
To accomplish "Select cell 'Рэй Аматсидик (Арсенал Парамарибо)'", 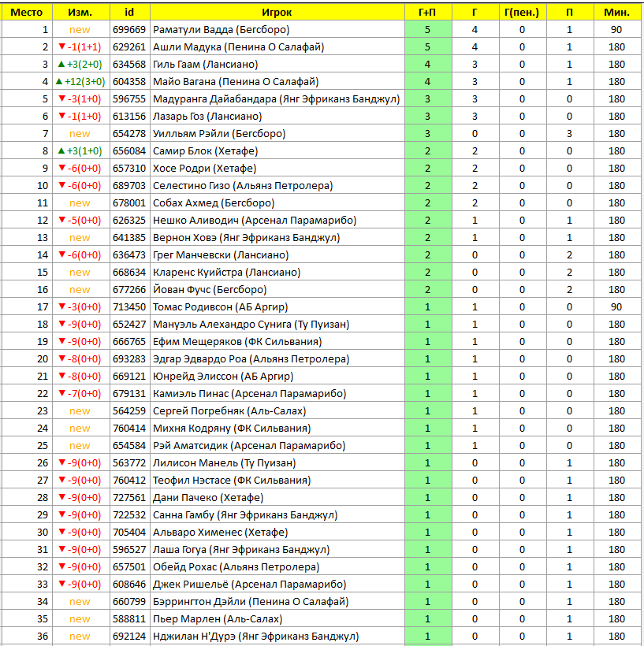I will tap(277, 445).
